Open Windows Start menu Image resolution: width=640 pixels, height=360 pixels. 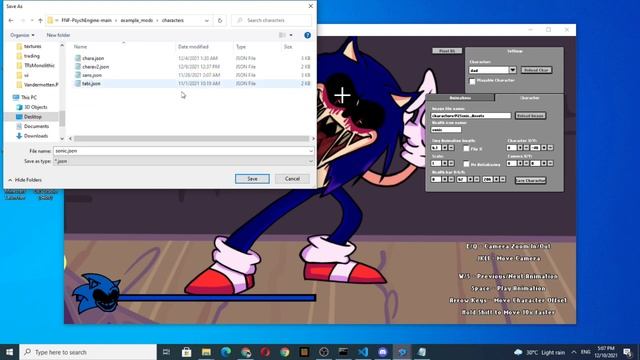(x=9, y=352)
